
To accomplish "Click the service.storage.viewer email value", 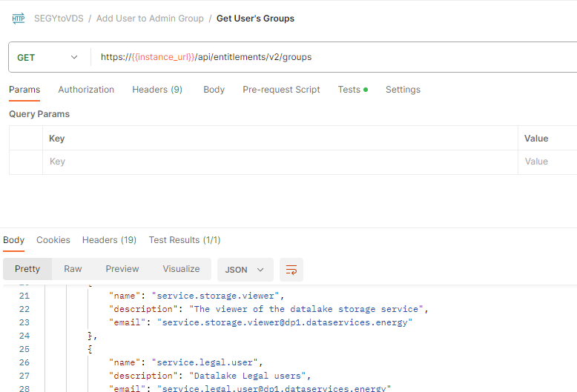I will [x=285, y=322].
